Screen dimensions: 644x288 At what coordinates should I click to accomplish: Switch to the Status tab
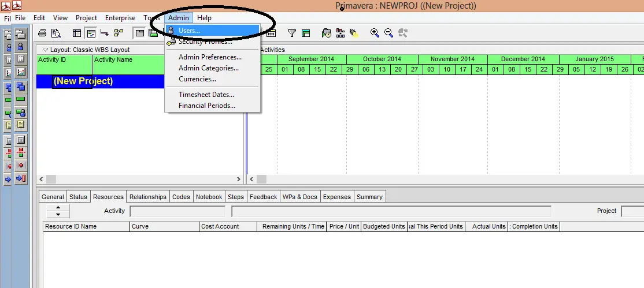tap(78, 197)
